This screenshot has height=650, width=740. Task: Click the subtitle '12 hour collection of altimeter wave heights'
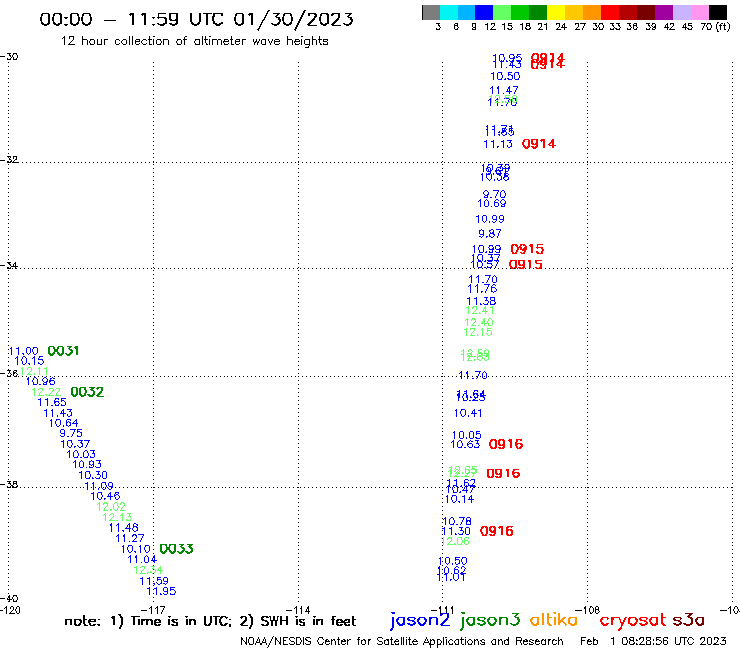click(194, 41)
